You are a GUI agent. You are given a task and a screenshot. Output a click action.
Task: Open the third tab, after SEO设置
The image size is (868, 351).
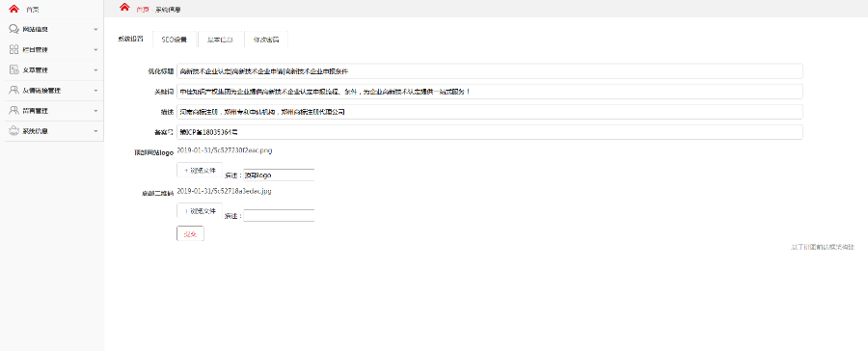[x=220, y=40]
